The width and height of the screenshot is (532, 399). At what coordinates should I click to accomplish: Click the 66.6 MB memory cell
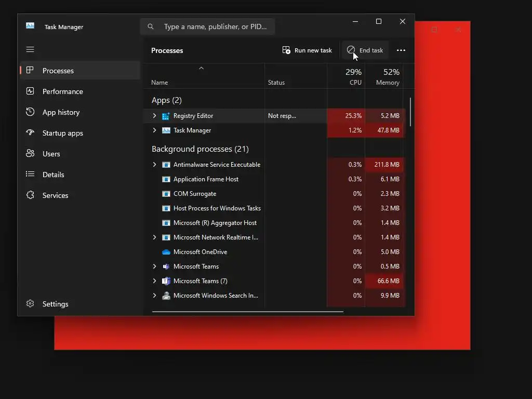[x=384, y=281]
